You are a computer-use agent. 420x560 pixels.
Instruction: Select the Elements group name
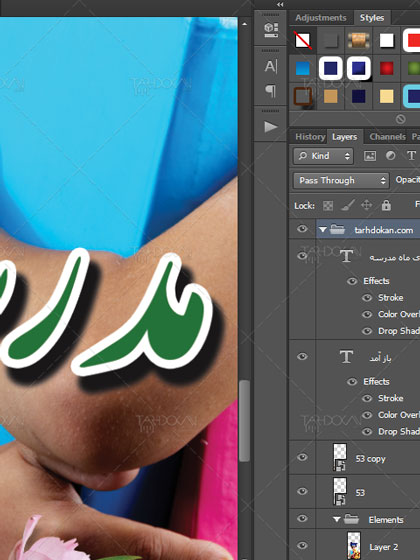[x=386, y=520]
